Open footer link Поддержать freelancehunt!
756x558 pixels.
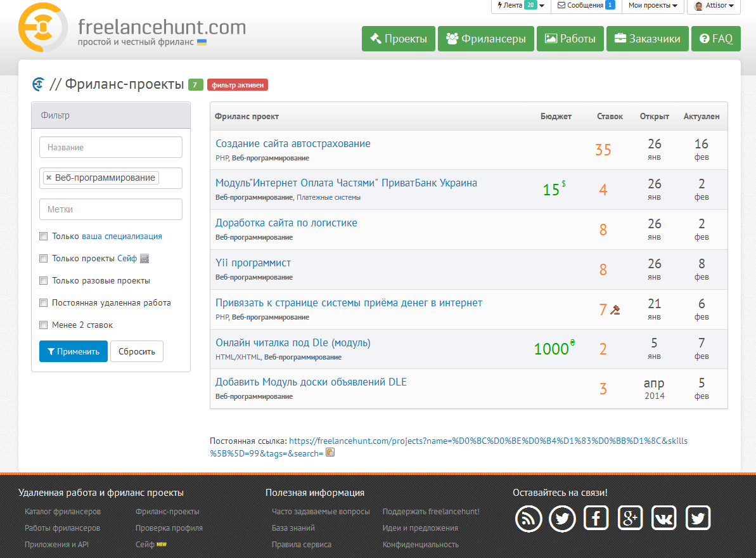(431, 512)
